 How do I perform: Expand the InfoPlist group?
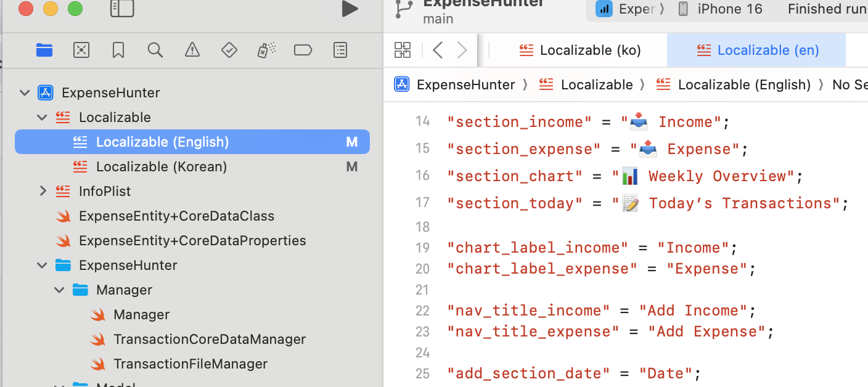(42, 192)
